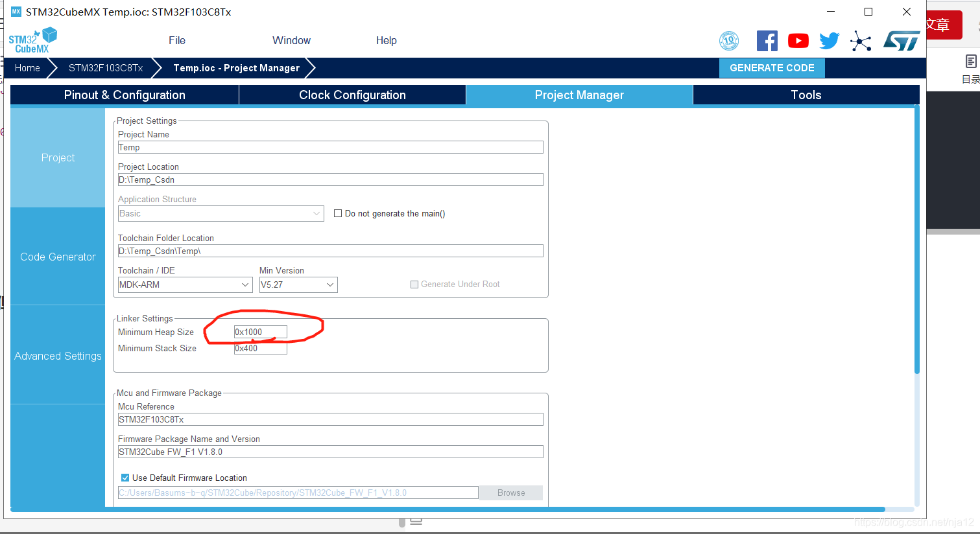Click the STM32CubeMX logo icon
Viewport: 980px width, 534px height.
click(32, 40)
